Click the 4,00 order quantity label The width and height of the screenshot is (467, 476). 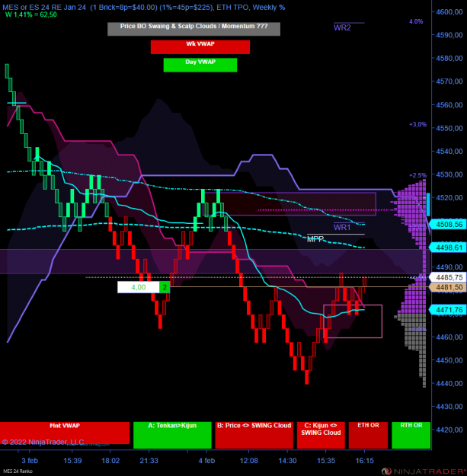pos(139,287)
